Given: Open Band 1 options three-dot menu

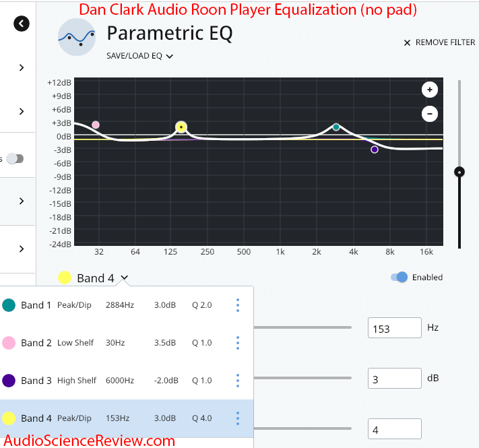Looking at the screenshot, I should [x=238, y=305].
